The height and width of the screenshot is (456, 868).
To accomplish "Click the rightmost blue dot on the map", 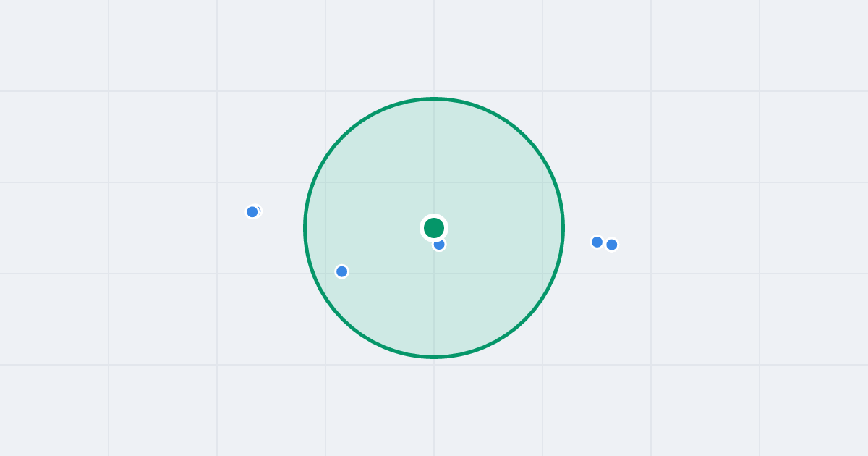I will tap(612, 245).
